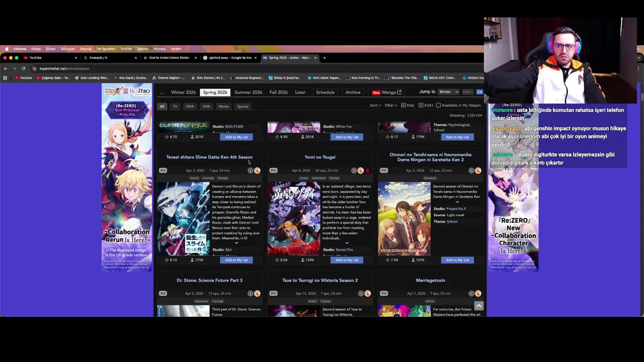
Task: Open the Solo Leveling Web bookmark
Action: coord(92,78)
